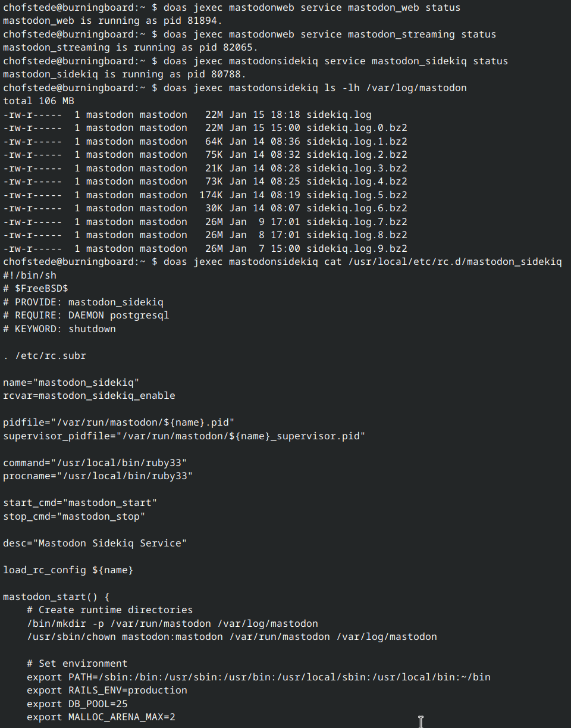Click the '# PROVIDE: mastodon_sidekiq' comment
571x728 pixels.
pyautogui.click(x=83, y=302)
